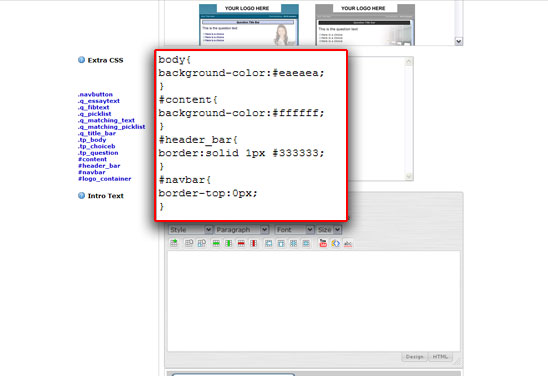Screen dimensions: 548x376
Task: Click the Insert Table icon in editor toolbar
Action: click(x=174, y=243)
